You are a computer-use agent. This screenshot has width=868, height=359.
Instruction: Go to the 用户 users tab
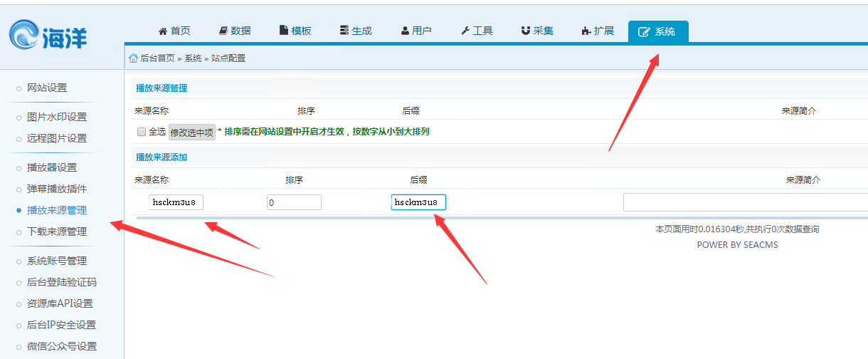click(416, 31)
